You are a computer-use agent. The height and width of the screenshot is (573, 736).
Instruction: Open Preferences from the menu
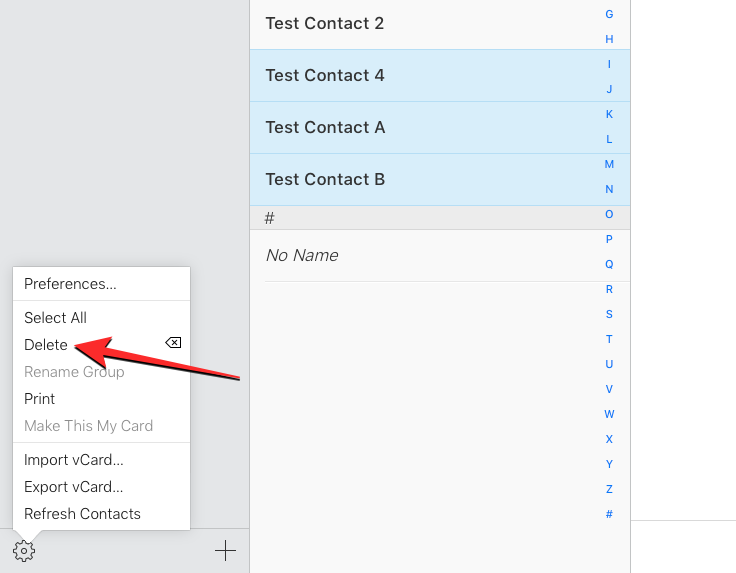click(x=70, y=284)
